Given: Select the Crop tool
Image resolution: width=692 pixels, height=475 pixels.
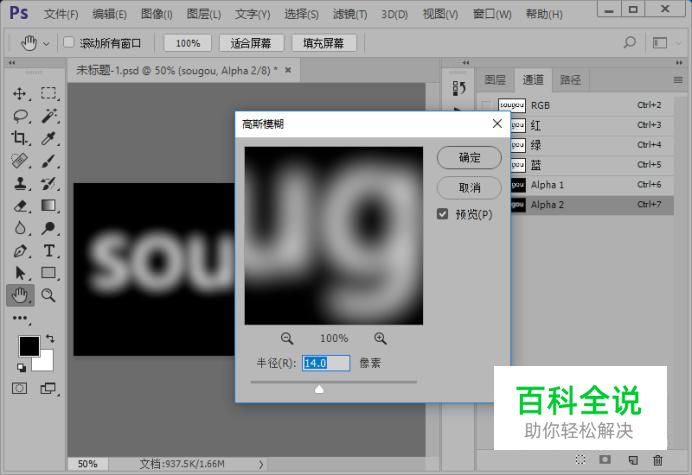Looking at the screenshot, I should 19,138.
